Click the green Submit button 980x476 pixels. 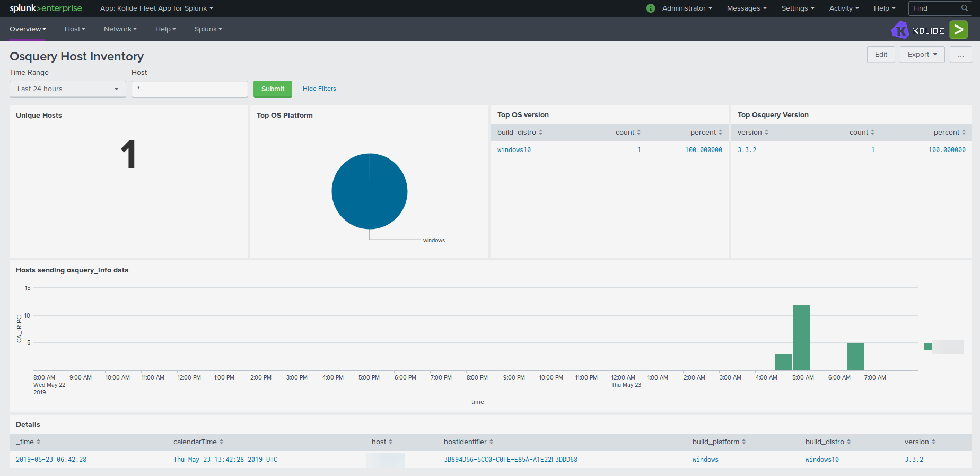click(273, 89)
